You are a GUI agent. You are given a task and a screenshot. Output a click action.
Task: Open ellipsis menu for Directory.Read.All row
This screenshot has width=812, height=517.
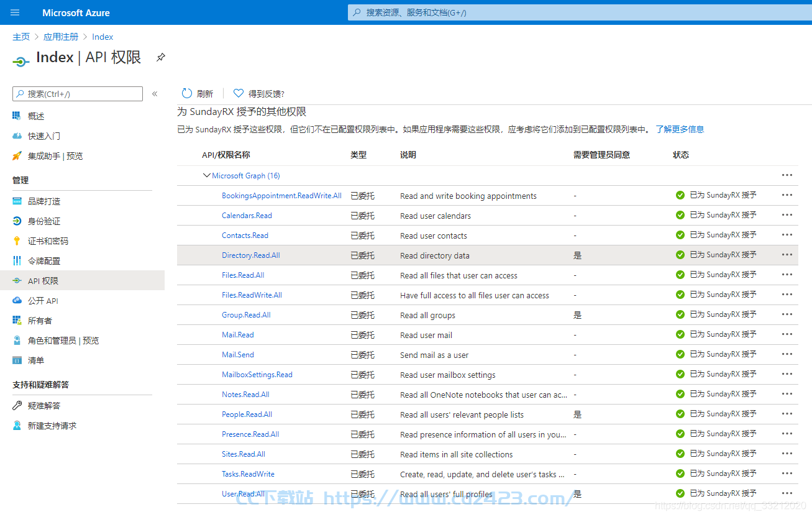point(787,255)
